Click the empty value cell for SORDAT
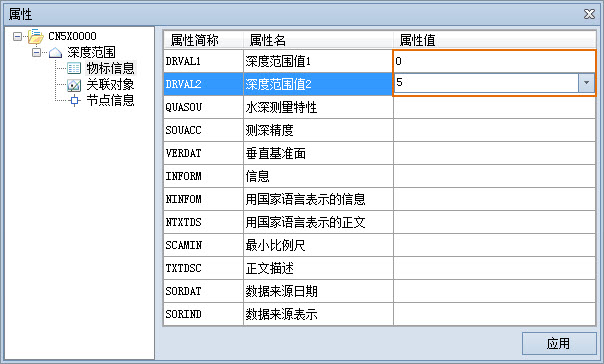Image resolution: width=604 pixels, height=364 pixels. (494, 291)
